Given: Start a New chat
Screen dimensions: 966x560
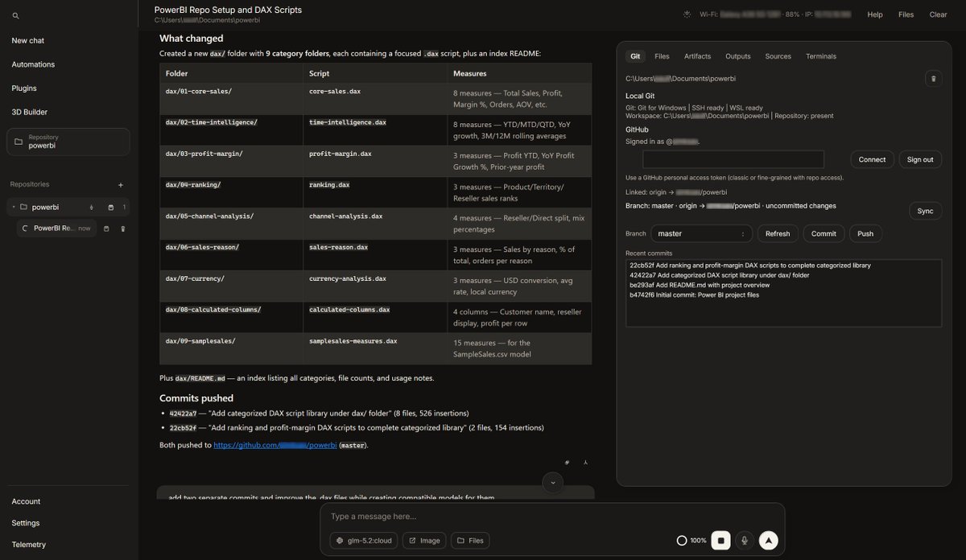Looking at the screenshot, I should (28, 40).
